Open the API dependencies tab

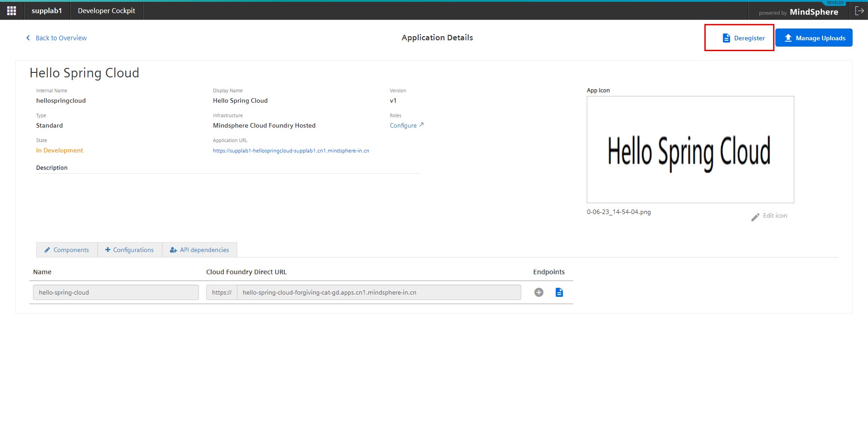pyautogui.click(x=204, y=249)
